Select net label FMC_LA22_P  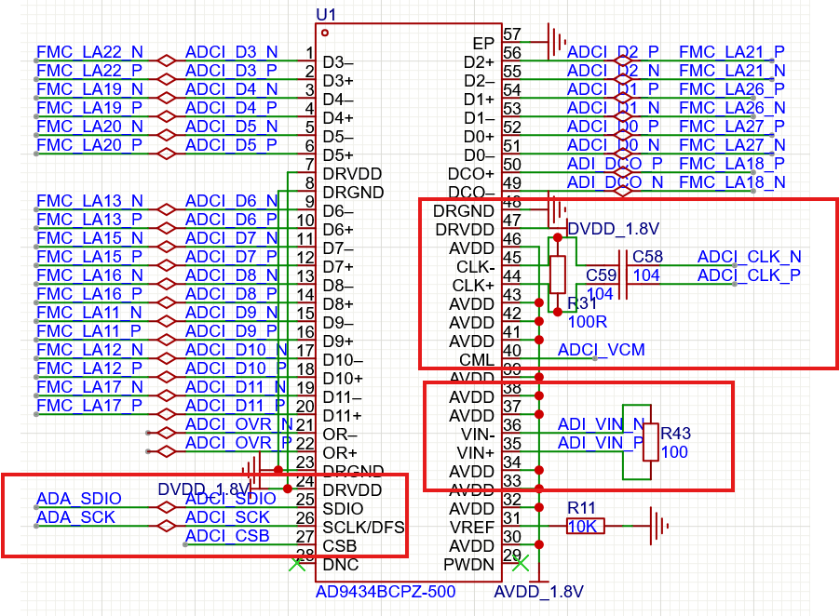[x=88, y=71]
